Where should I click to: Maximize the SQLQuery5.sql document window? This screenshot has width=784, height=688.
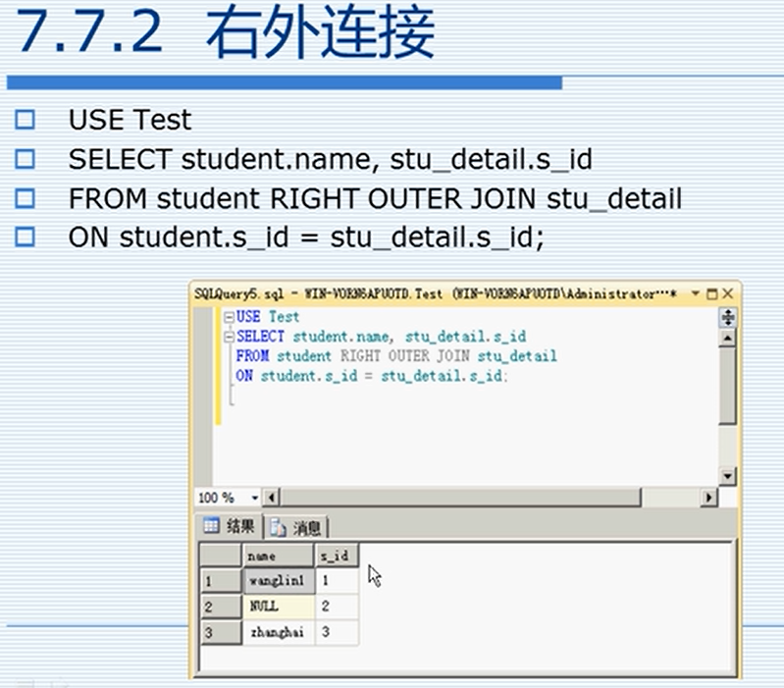pyautogui.click(x=712, y=294)
